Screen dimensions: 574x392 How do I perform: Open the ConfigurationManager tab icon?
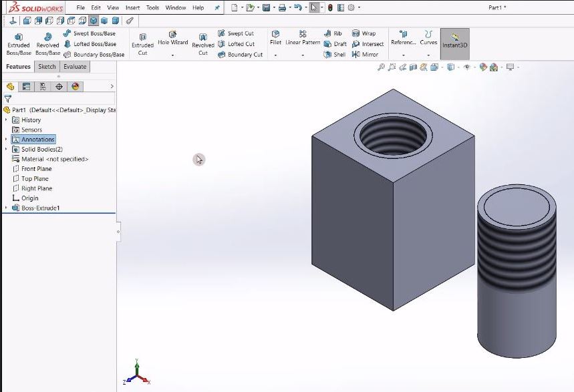coord(43,86)
